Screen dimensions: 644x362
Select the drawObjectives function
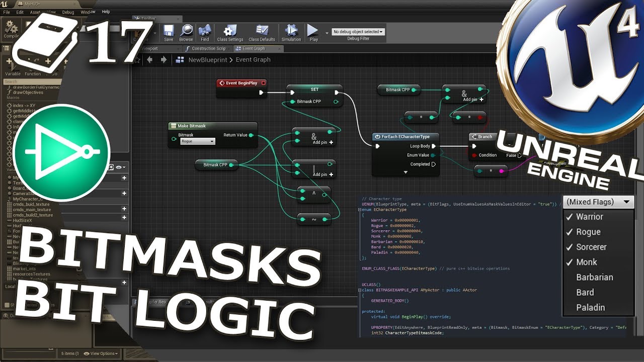click(25, 93)
